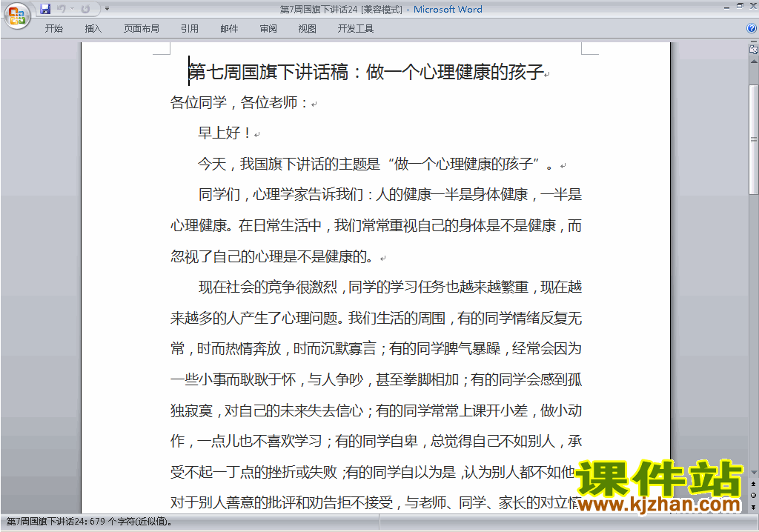Image resolution: width=759 pixels, height=532 pixels.
Task: Click the window title 第7周国旗下讲话24 [兼容模式]
Action: pos(341,9)
